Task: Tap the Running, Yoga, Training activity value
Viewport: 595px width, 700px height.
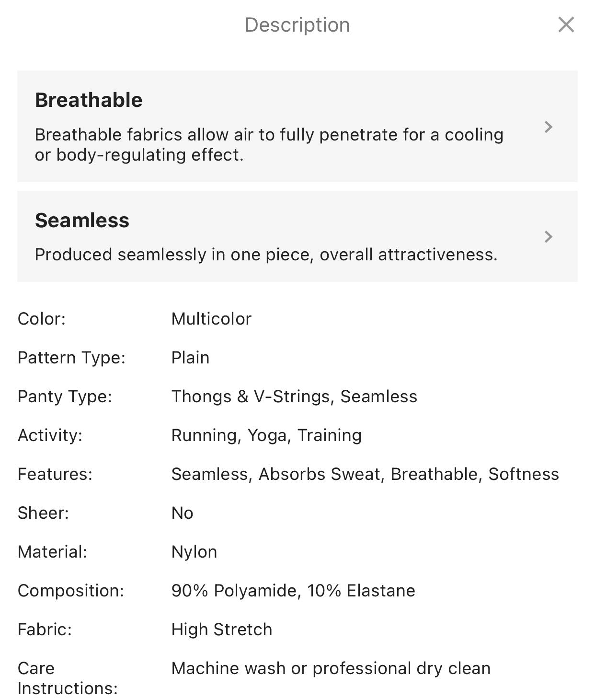Action: click(x=266, y=435)
